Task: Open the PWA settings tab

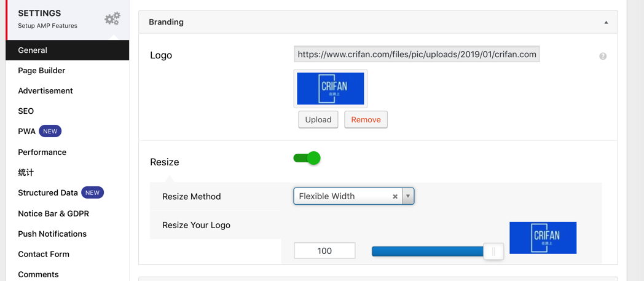Action: (x=27, y=132)
